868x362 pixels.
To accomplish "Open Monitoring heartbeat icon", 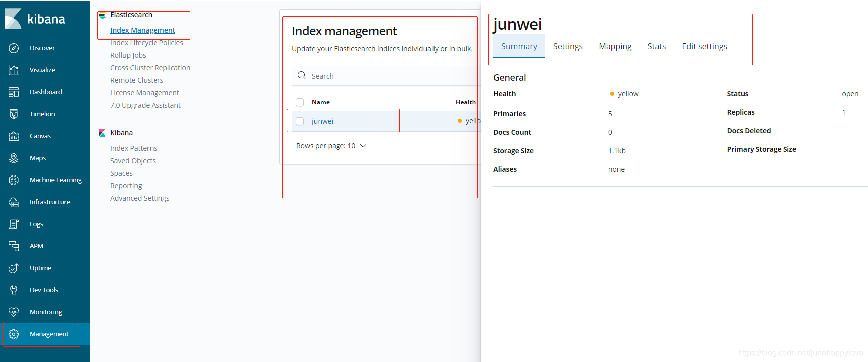I will 14,312.
